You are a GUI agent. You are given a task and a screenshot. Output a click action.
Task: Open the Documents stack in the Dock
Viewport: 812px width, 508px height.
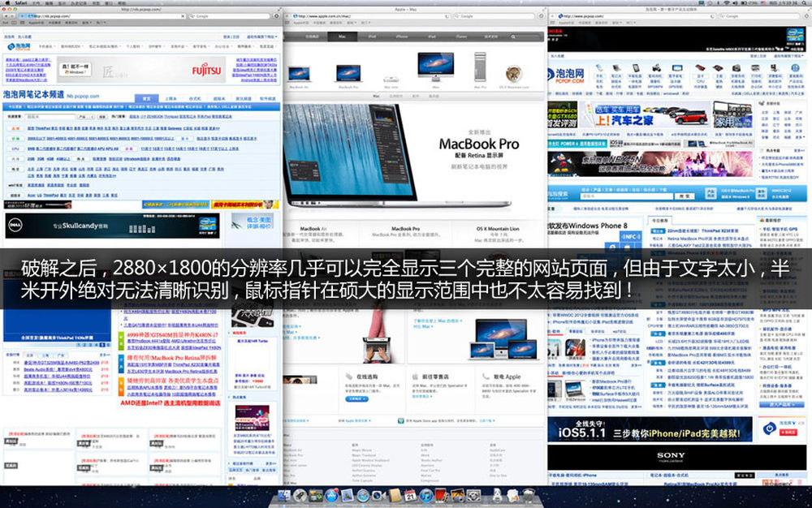(512, 496)
